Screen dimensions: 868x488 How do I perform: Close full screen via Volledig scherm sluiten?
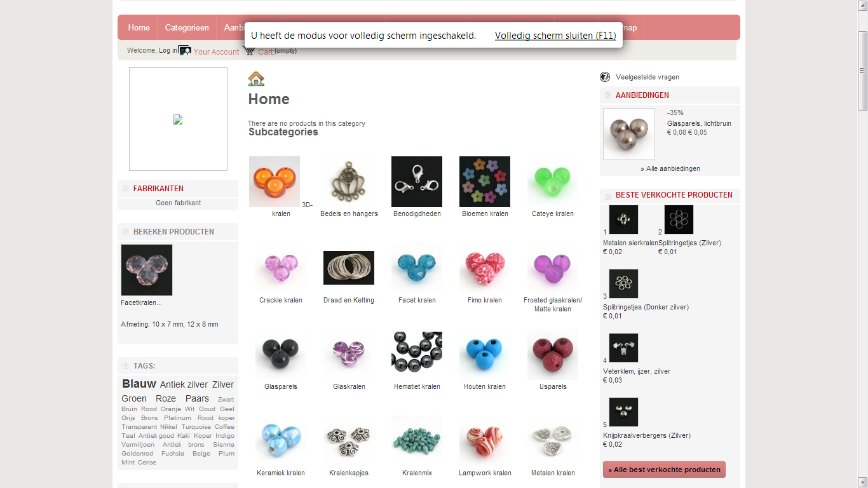[x=555, y=36]
